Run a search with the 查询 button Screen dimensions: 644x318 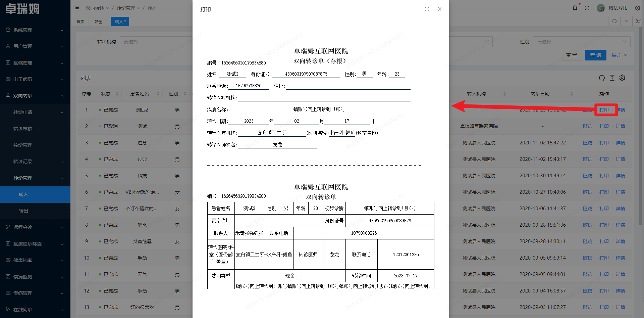(x=595, y=55)
